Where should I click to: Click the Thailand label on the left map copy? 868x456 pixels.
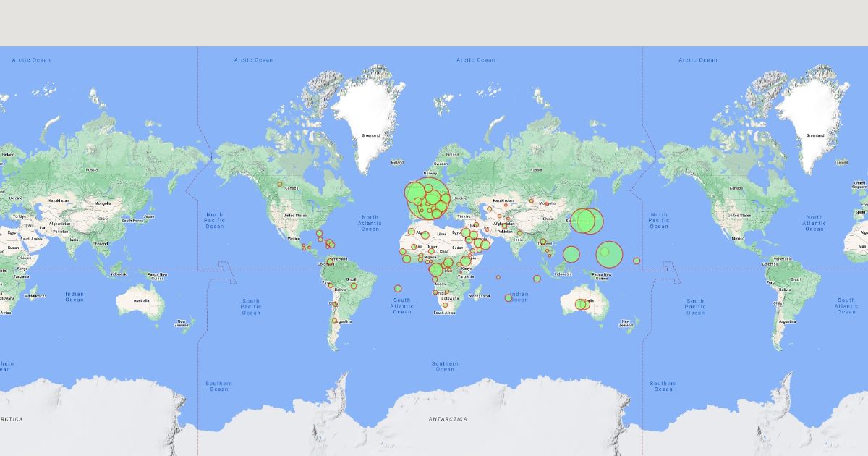coord(100,244)
